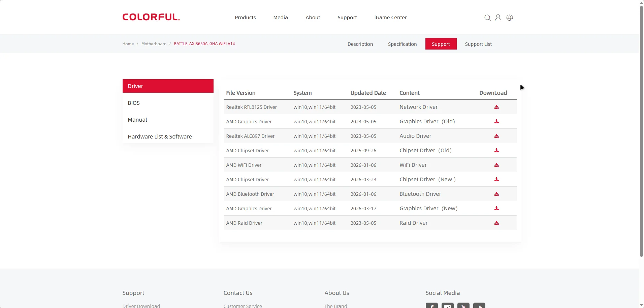
Task: Click BATTLE-AX B650A-GHA WIFI V14 breadcrumb
Action: pos(204,44)
